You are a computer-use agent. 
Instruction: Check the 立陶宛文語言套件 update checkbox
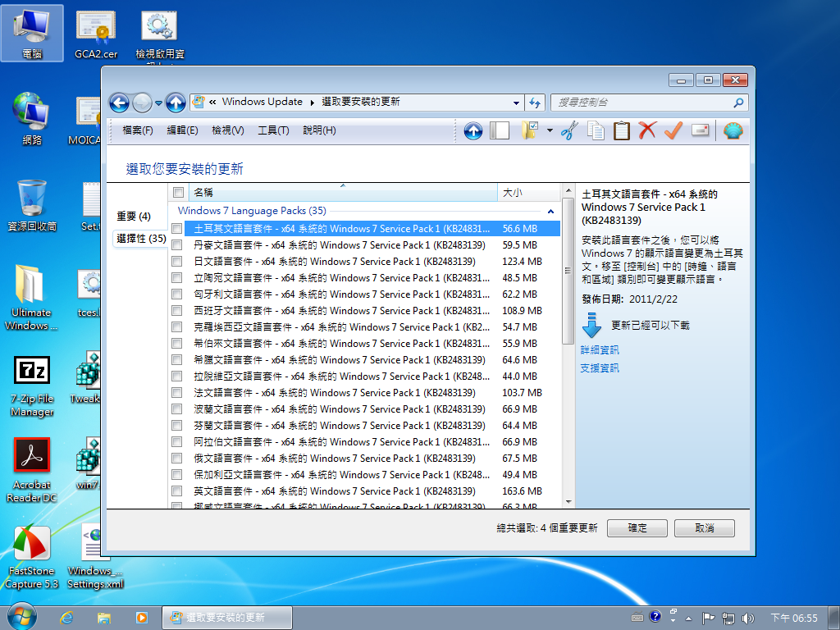177,278
